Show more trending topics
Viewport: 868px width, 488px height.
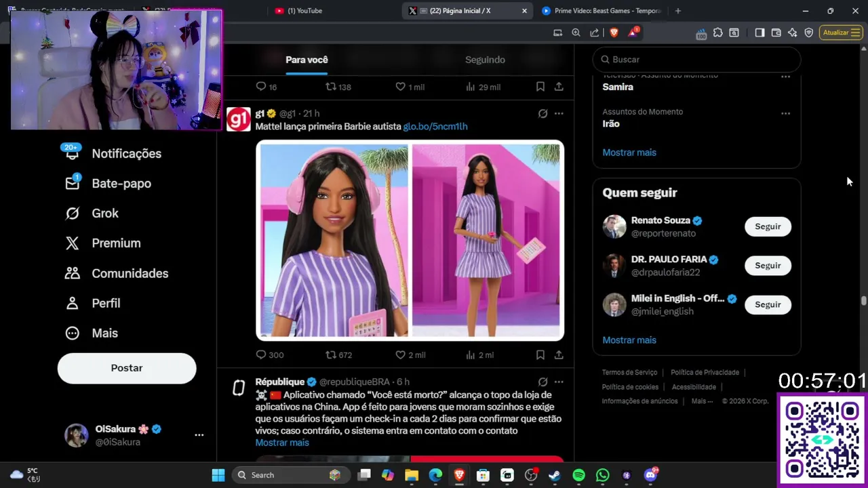(x=629, y=152)
